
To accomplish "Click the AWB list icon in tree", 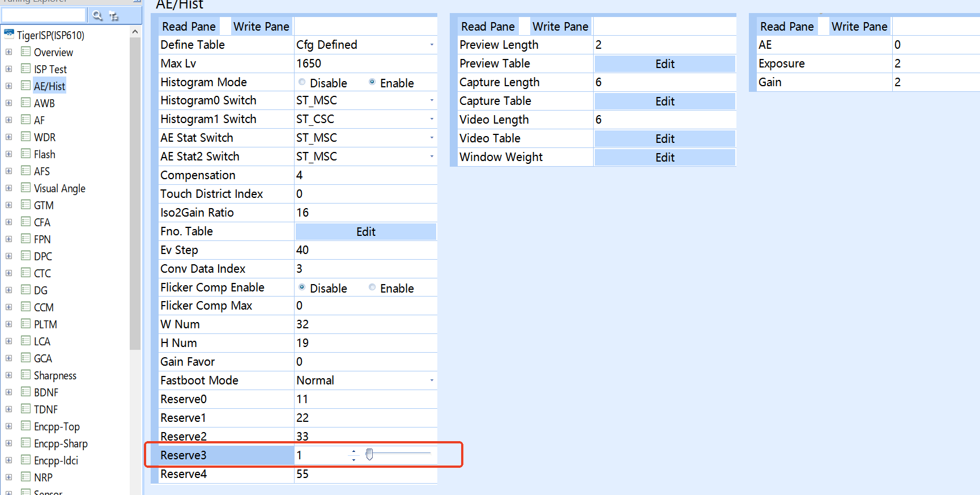I will (25, 103).
